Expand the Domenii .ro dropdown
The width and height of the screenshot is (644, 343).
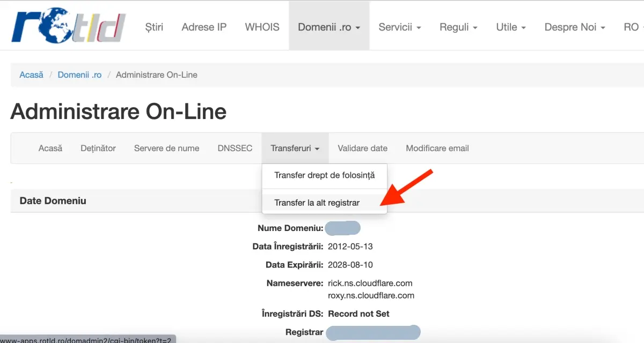tap(329, 27)
